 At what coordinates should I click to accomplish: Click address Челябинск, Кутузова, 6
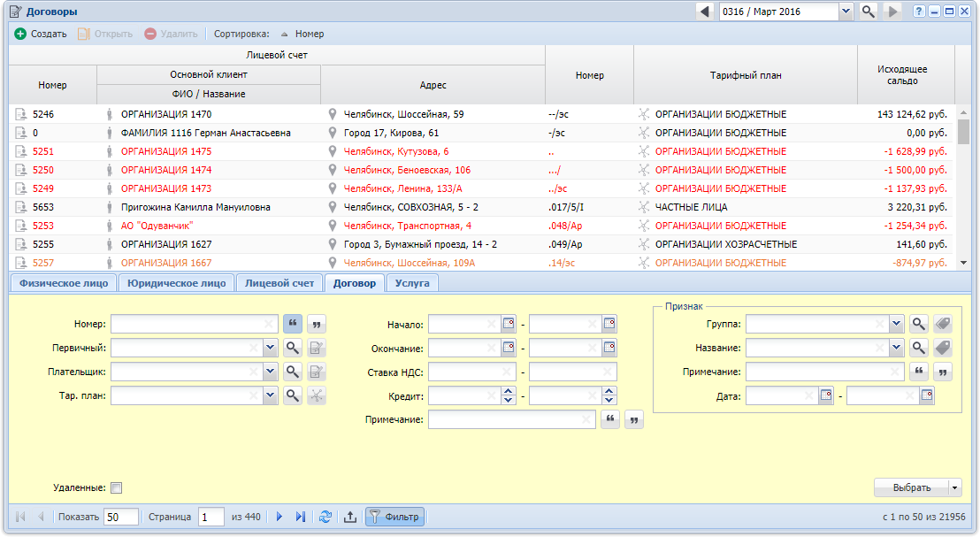[396, 151]
